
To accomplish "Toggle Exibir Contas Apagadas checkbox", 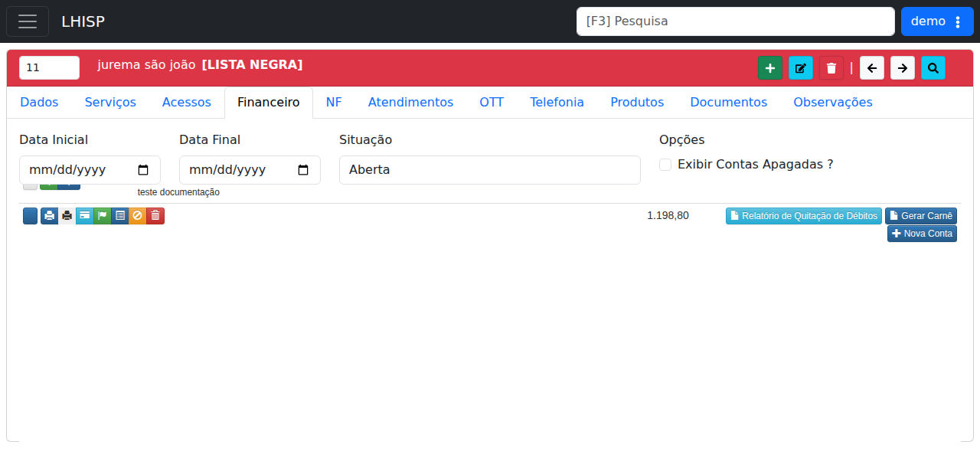I will coord(665,165).
